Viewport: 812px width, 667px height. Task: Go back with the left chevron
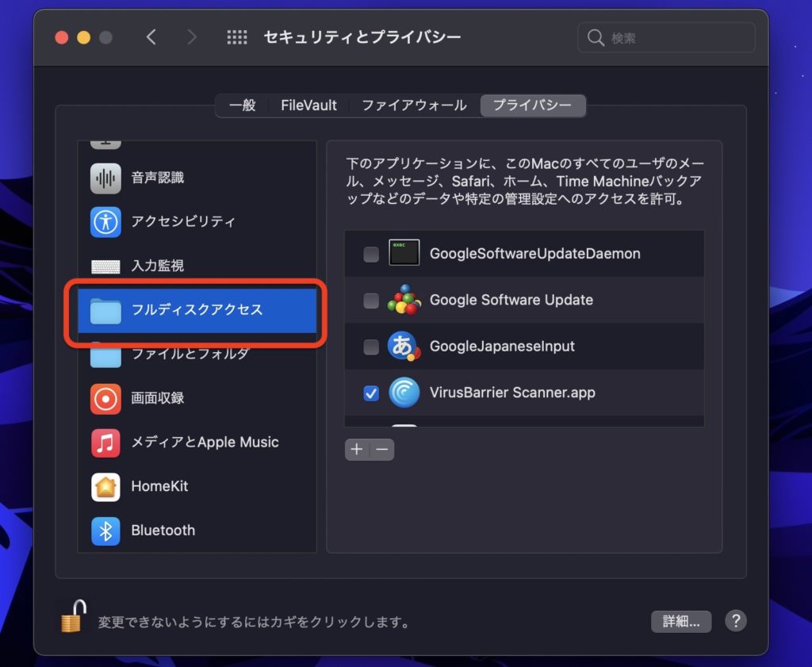[151, 37]
